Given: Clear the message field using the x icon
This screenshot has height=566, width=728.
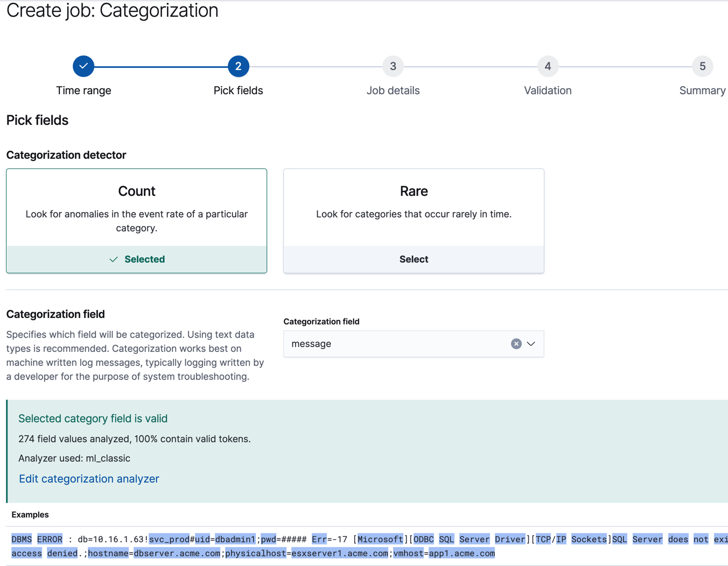Looking at the screenshot, I should [x=516, y=343].
